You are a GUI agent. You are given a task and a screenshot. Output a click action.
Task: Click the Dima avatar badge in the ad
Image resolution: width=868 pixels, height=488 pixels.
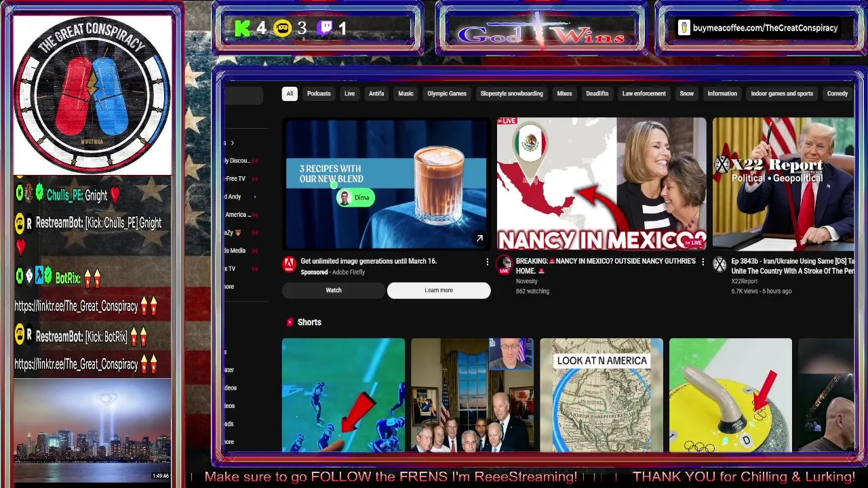coord(355,198)
